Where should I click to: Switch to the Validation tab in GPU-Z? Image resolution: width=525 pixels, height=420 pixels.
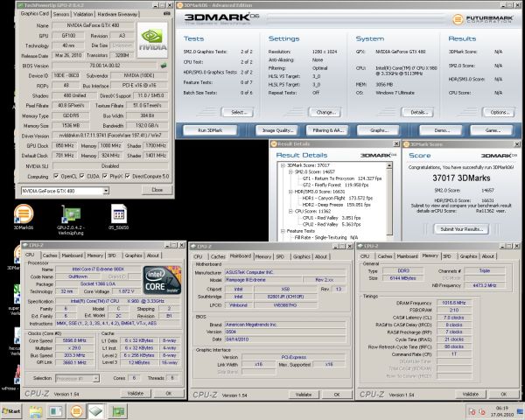(x=83, y=14)
